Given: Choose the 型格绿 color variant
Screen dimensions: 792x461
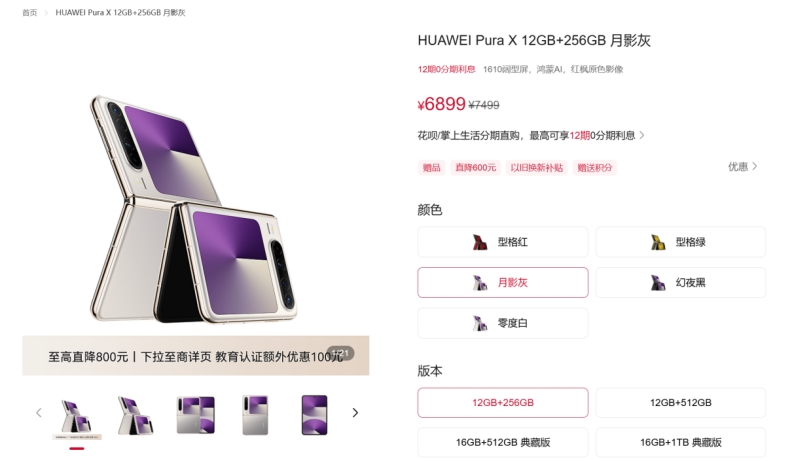Looking at the screenshot, I should [x=680, y=242].
